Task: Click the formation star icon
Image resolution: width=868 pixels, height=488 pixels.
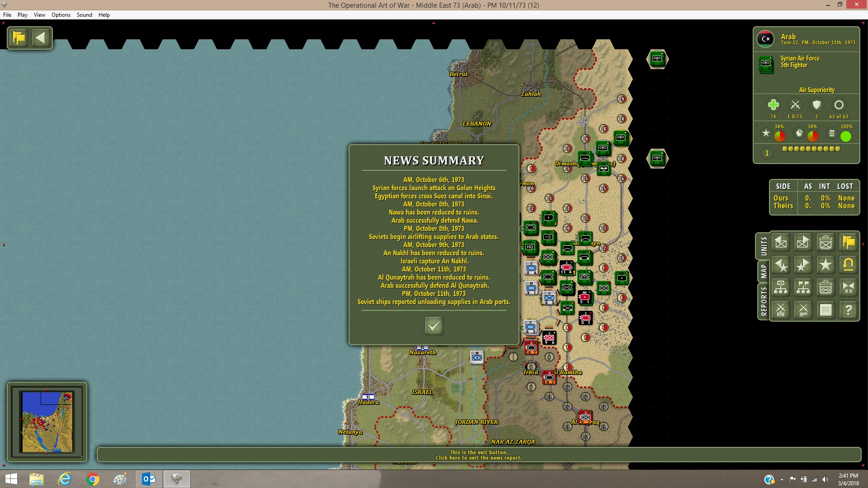Action: (826, 265)
